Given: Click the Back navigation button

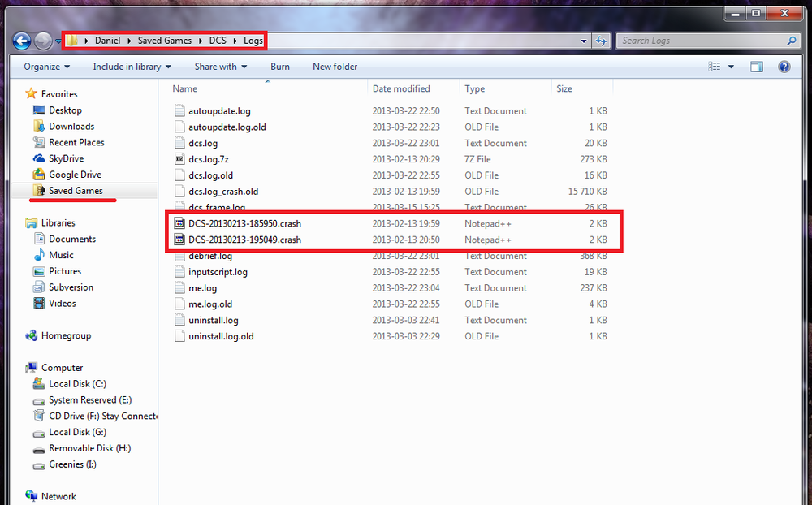Looking at the screenshot, I should pos(22,40).
